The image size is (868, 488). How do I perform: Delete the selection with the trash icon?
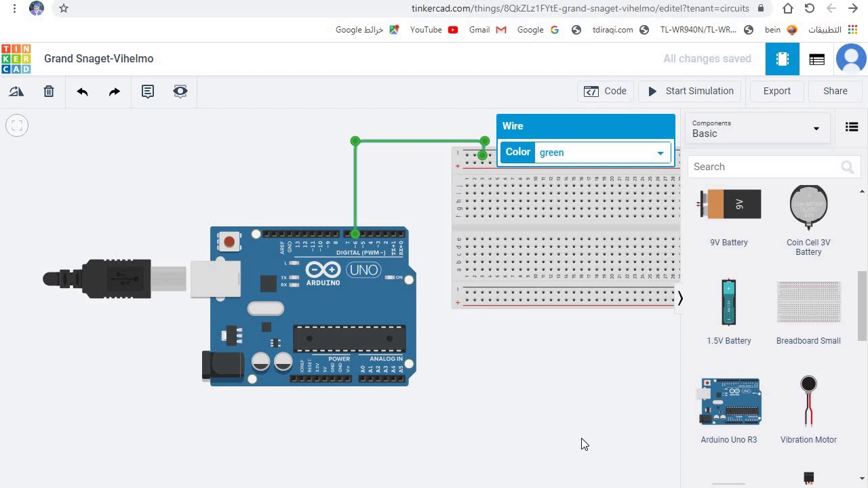coord(49,91)
